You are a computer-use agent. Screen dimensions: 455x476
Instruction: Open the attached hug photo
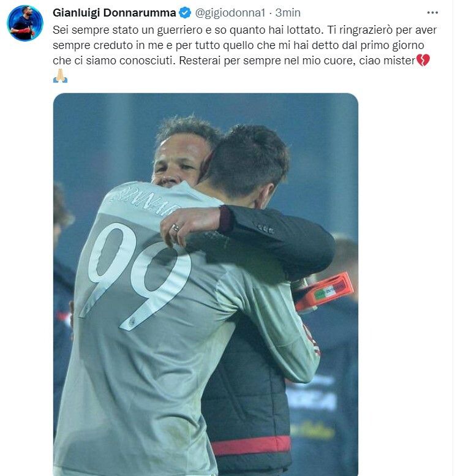pos(206,284)
